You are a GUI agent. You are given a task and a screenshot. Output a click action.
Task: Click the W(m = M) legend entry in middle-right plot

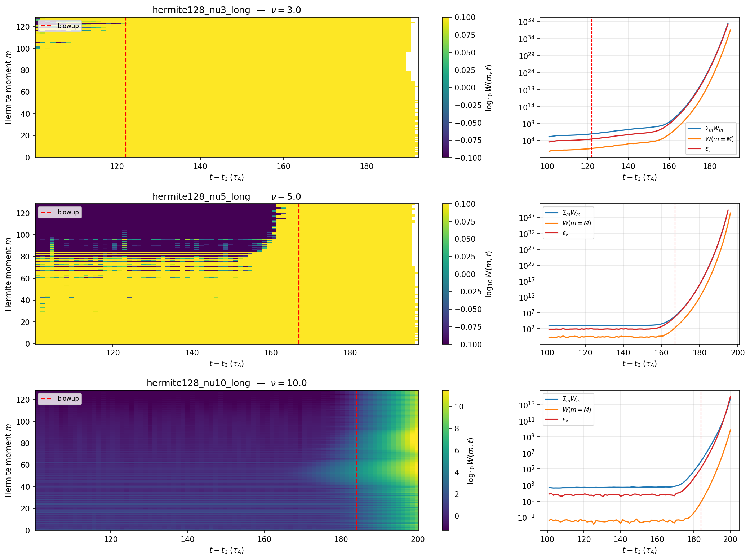(568, 223)
